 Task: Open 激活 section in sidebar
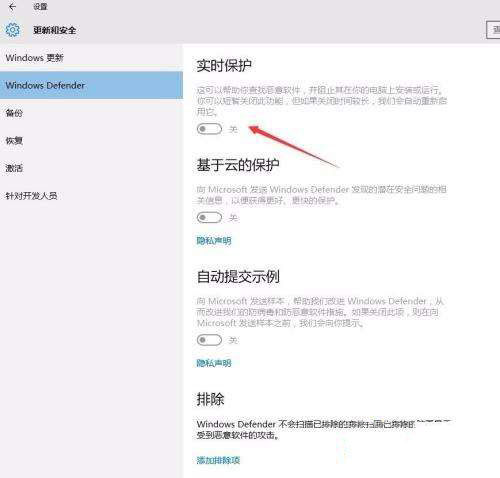click(91, 168)
